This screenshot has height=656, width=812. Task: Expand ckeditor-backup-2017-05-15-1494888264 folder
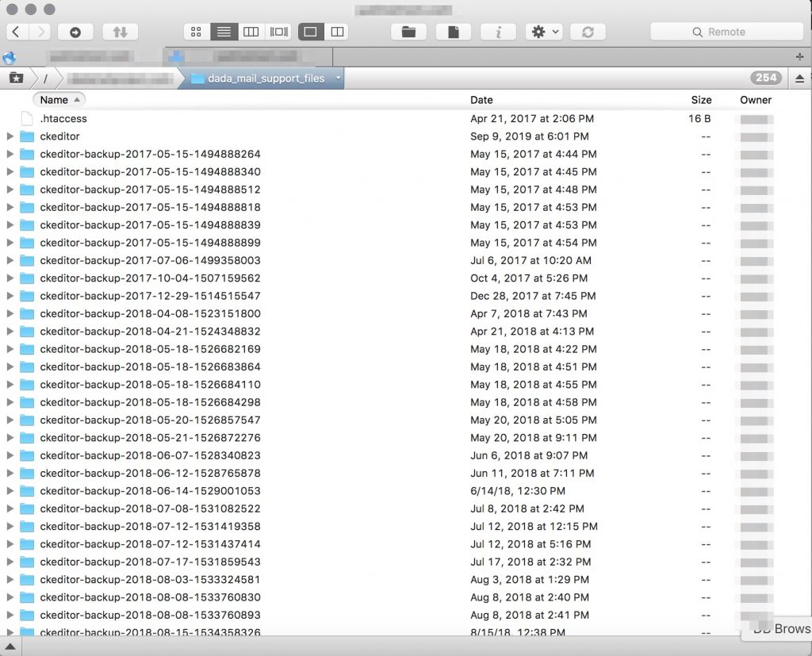(x=10, y=154)
